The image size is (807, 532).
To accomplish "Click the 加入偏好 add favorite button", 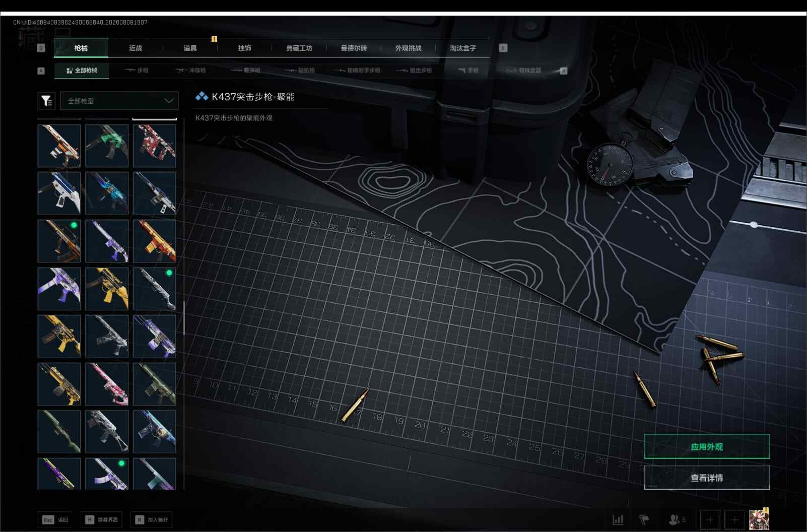I will (x=151, y=519).
